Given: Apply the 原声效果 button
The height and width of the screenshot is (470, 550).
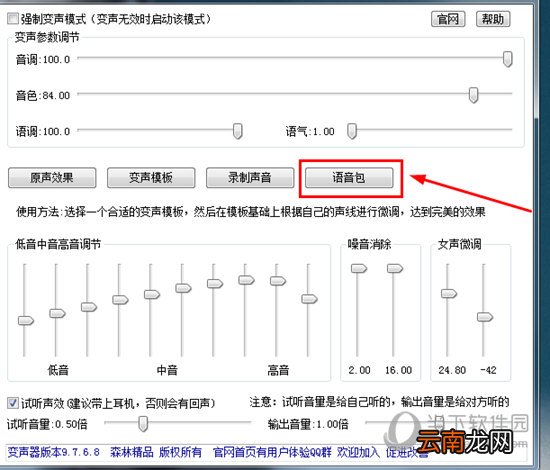Looking at the screenshot, I should tap(52, 178).
